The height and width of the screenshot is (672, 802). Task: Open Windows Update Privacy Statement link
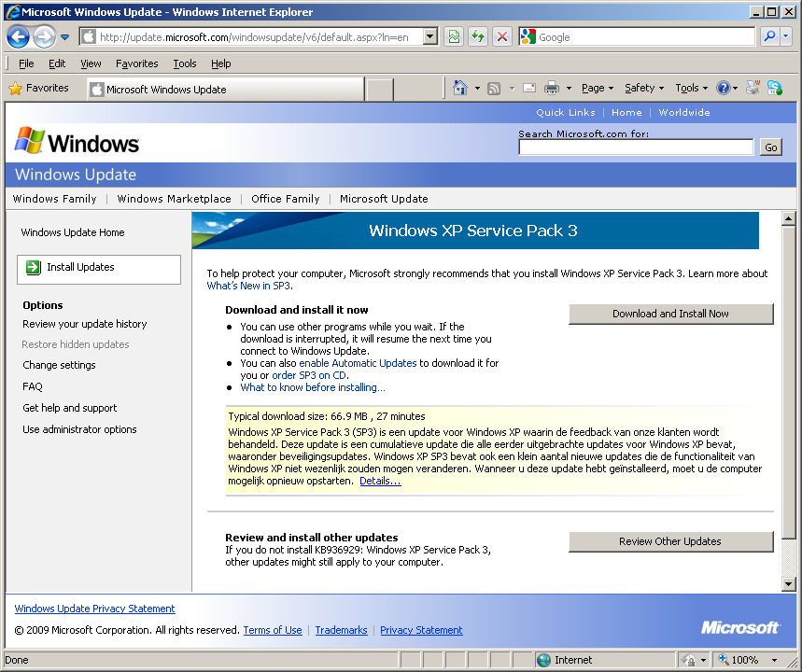(94, 609)
